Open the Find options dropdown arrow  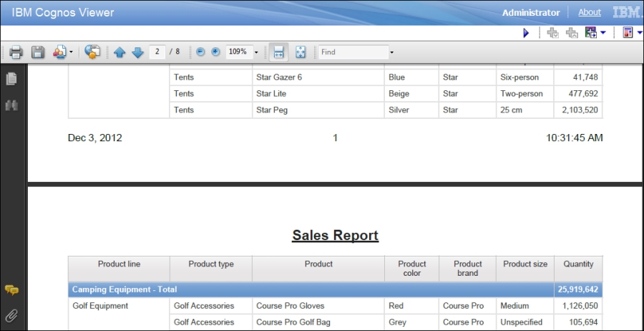(392, 52)
